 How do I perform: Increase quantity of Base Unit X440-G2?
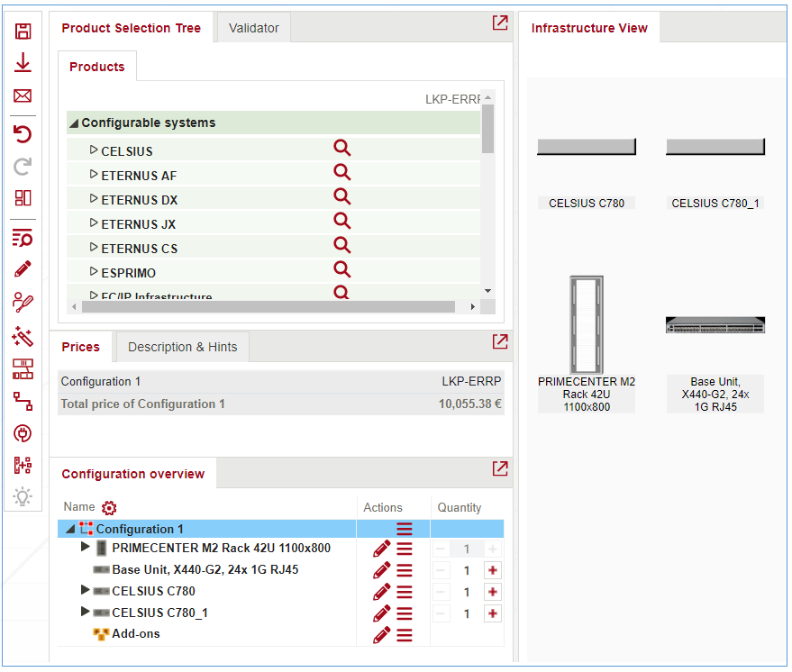coord(493,570)
